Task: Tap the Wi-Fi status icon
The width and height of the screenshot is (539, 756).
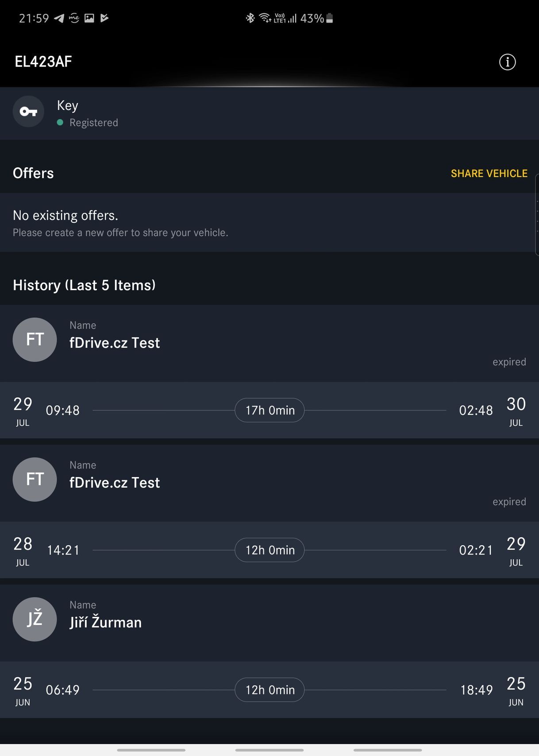Action: pyautogui.click(x=265, y=18)
